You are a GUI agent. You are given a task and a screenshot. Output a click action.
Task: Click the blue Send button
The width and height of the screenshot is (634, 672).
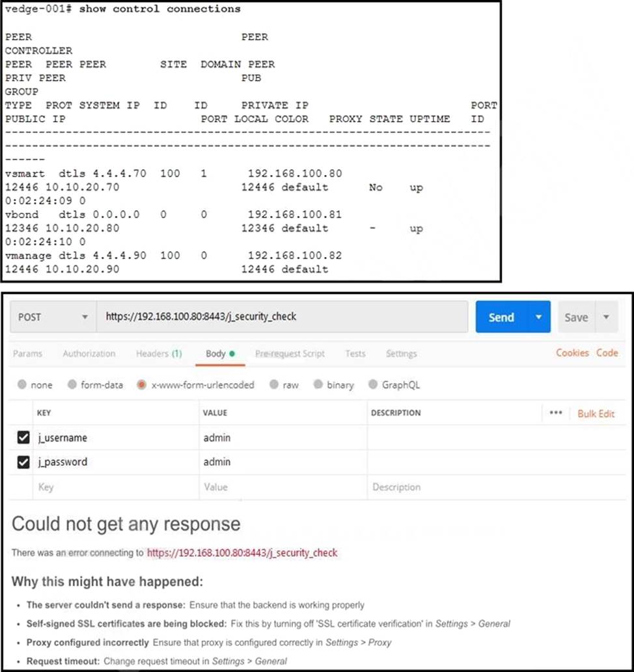pos(501,317)
